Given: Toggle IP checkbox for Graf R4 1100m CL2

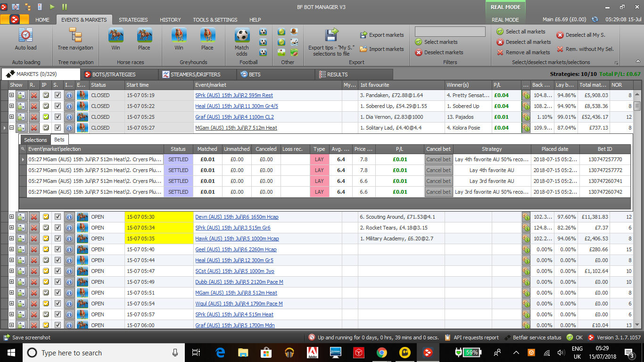Looking at the screenshot, I should coord(46,117).
